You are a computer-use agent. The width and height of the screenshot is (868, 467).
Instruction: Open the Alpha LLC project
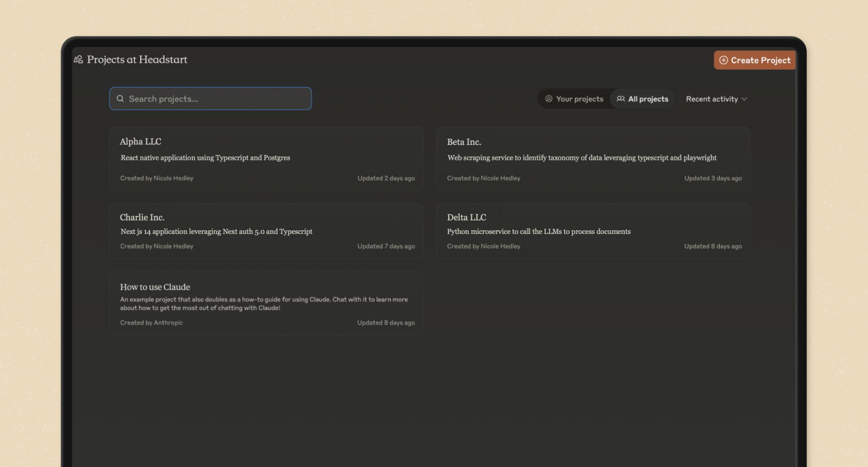266,159
